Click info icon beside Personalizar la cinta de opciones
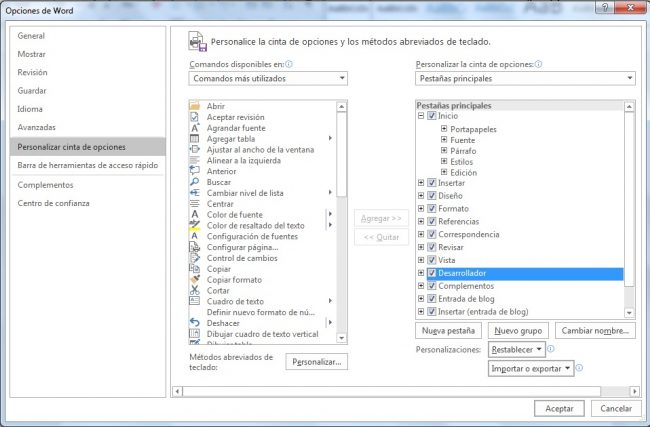 point(538,64)
